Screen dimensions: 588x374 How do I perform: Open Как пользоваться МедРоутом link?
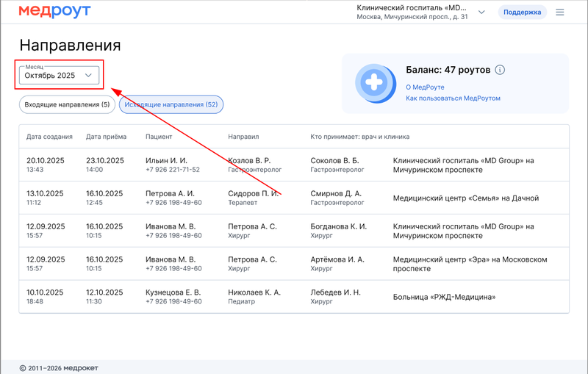tap(453, 98)
